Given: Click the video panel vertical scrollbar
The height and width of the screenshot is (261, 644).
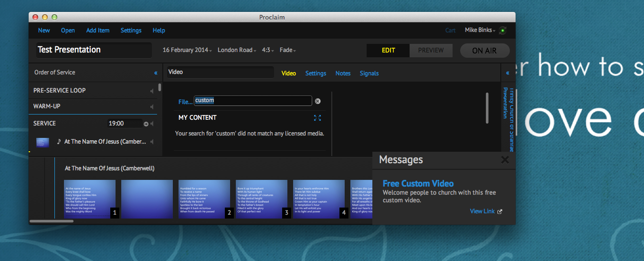Looking at the screenshot, I should point(487,108).
